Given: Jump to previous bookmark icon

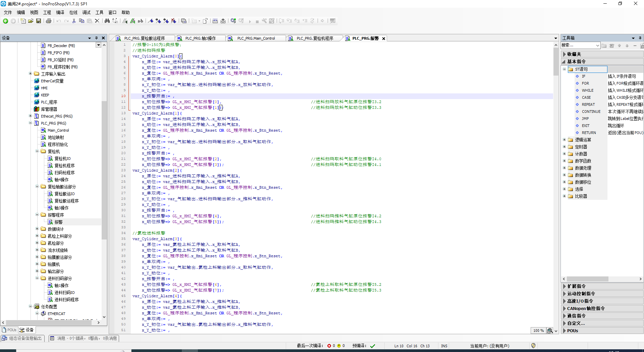Looking at the screenshot, I should coord(166,21).
